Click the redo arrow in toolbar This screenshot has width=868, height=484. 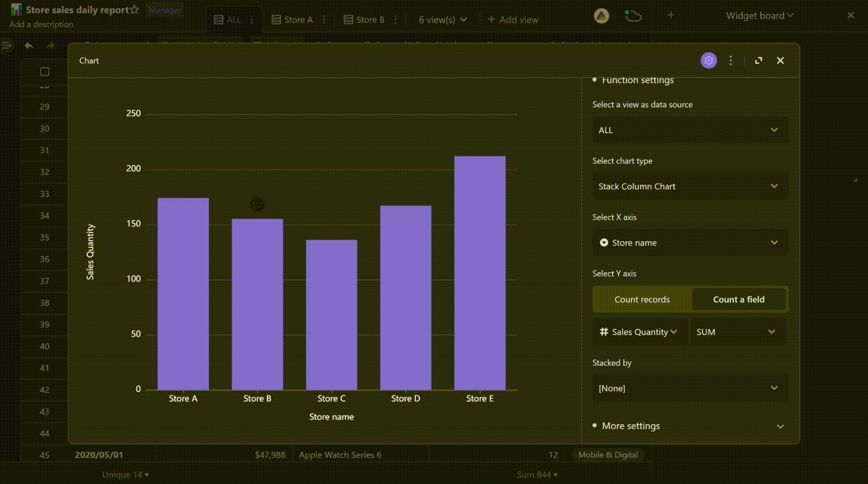pos(50,45)
